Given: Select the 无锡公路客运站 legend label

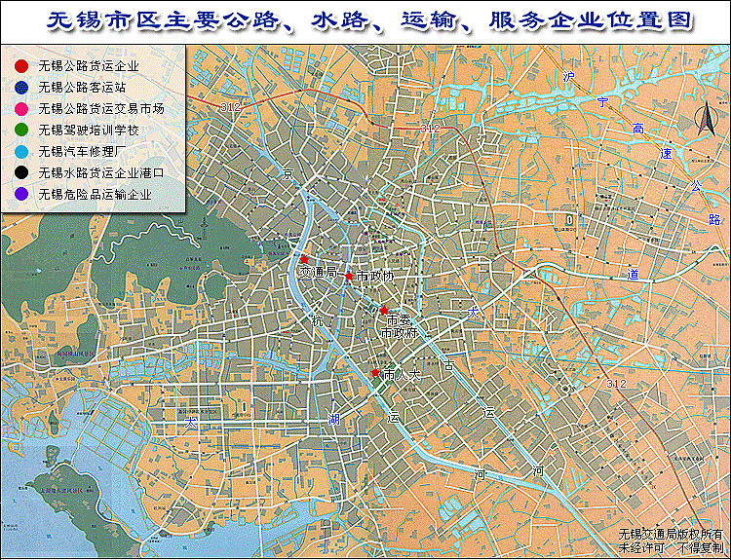Looking at the screenshot, I should pyautogui.click(x=81, y=88).
